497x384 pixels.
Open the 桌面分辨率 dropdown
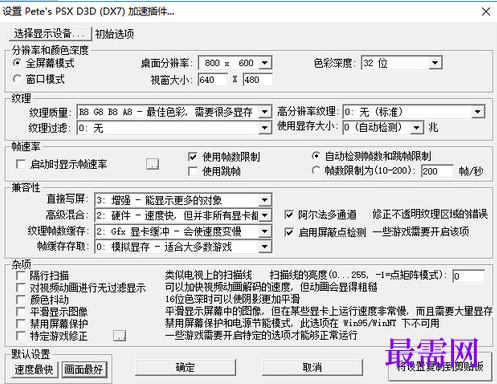(235, 63)
